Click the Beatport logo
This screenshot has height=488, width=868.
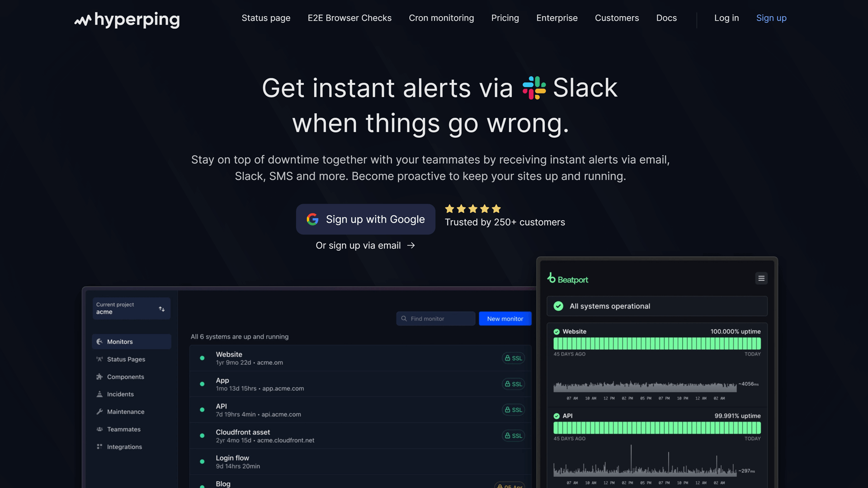click(568, 278)
